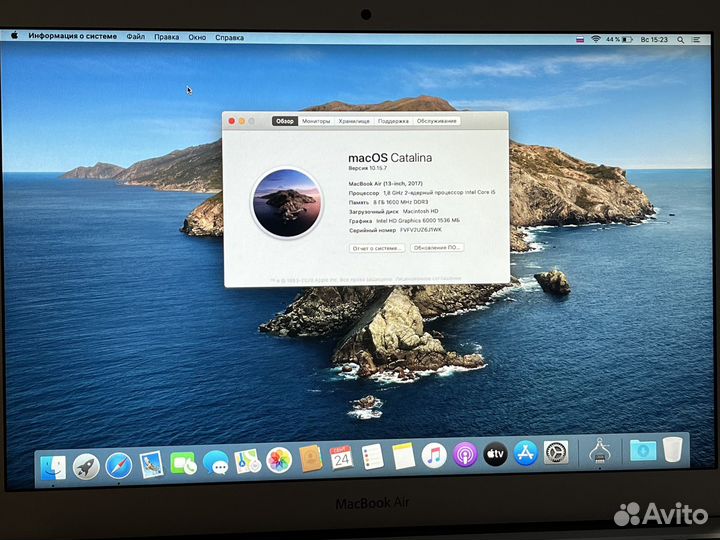
Task: Click the Wi-Fi status icon
Action: click(x=596, y=39)
